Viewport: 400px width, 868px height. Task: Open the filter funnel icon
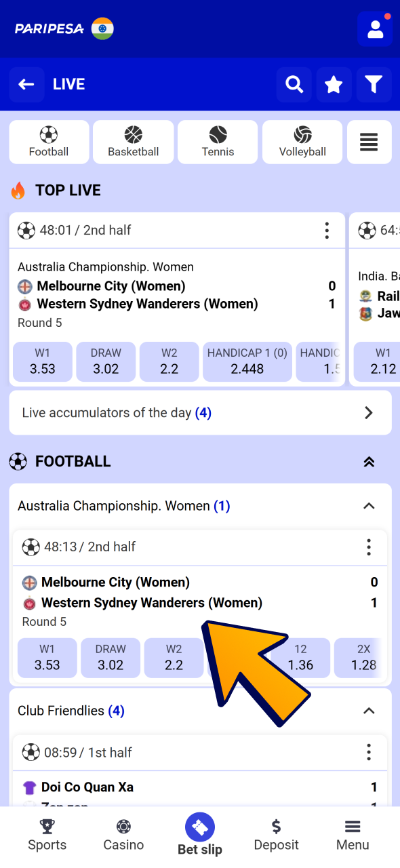374,84
